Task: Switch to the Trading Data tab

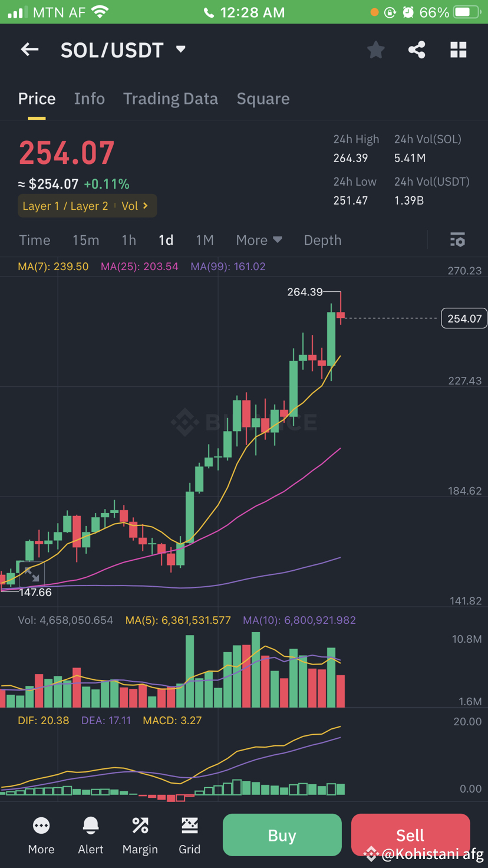Action: [170, 99]
